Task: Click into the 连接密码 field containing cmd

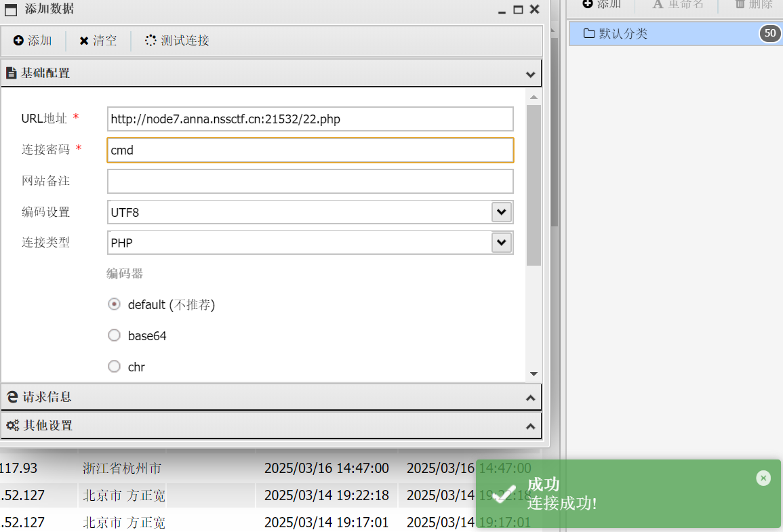Action: click(x=310, y=150)
